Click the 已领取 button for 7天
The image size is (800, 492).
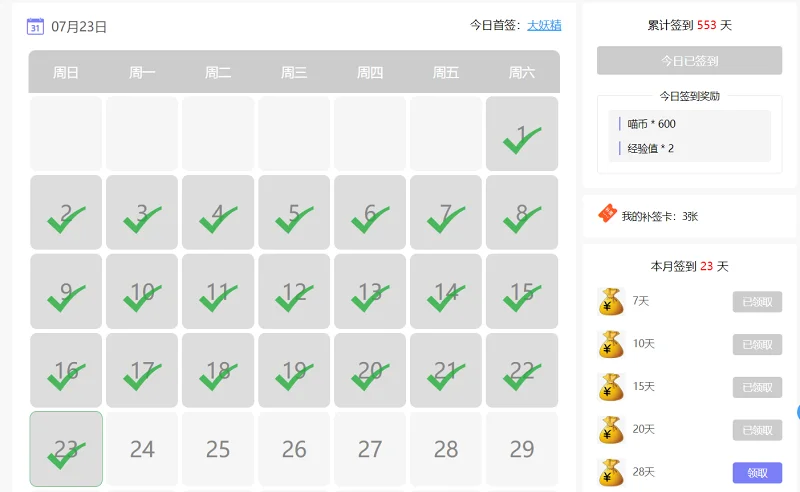click(x=757, y=302)
